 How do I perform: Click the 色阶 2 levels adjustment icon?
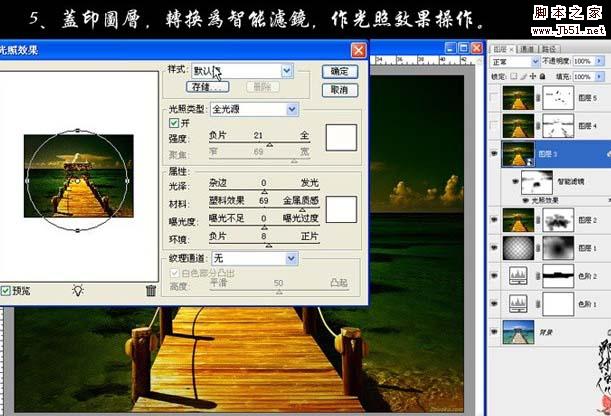518,276
